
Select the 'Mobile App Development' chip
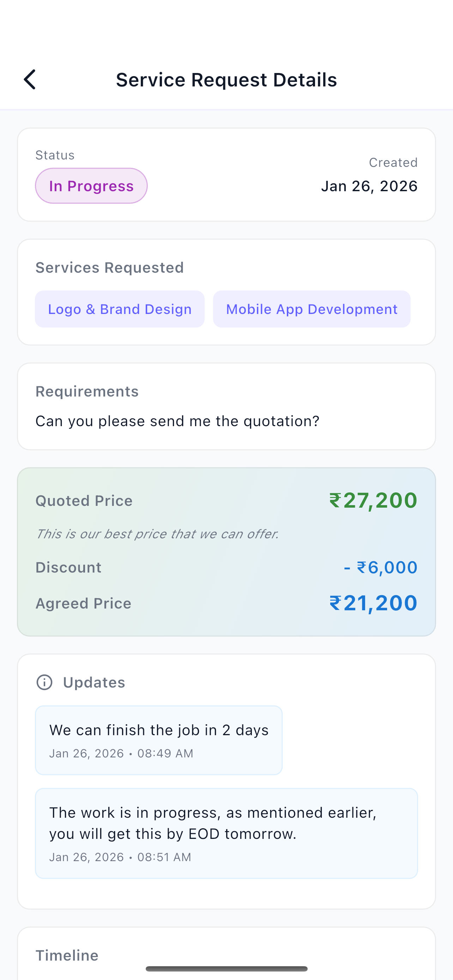pyautogui.click(x=312, y=309)
